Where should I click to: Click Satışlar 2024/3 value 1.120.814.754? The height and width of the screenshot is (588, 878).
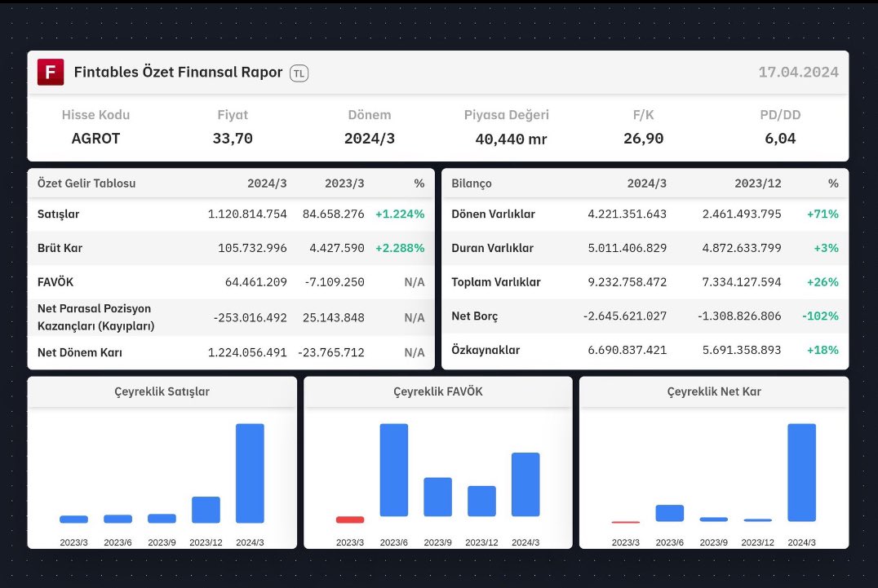(x=247, y=214)
